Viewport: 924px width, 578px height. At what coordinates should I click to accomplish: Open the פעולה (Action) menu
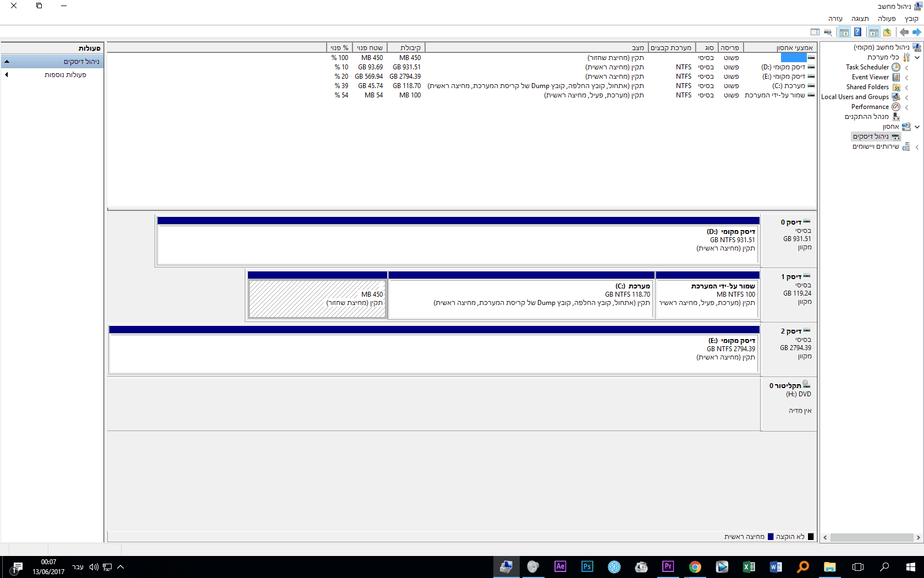click(887, 19)
